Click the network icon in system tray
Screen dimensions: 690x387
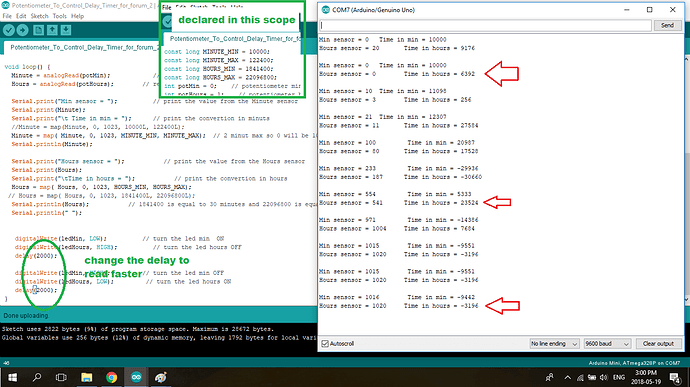click(x=580, y=378)
